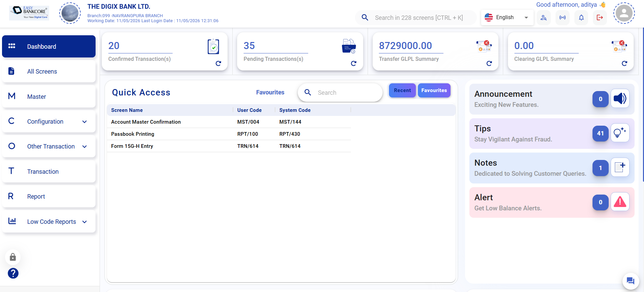Screen dimensions: 644x292
Task: Switch to the Recent tab
Action: (402, 90)
